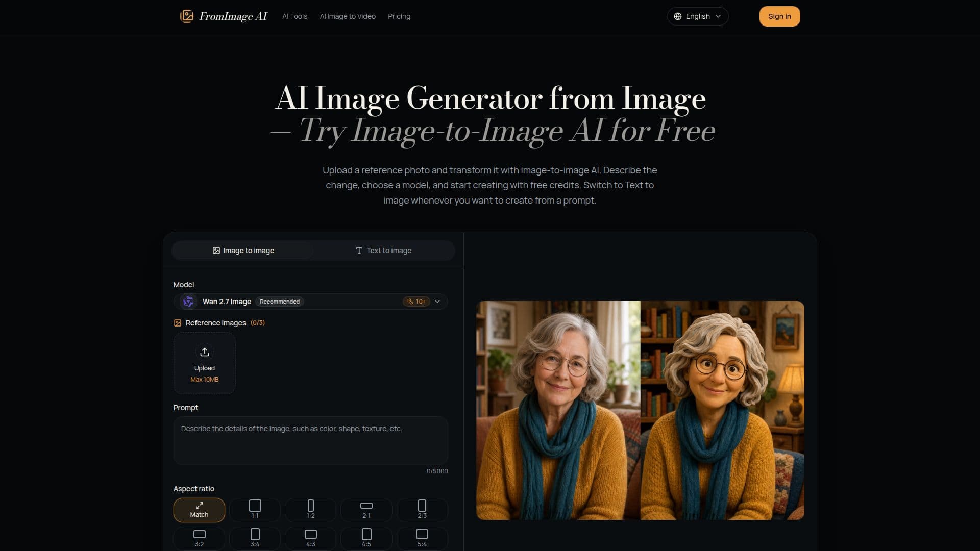The height and width of the screenshot is (551, 980).
Task: Click the realistic woman photo preview
Action: (x=558, y=411)
